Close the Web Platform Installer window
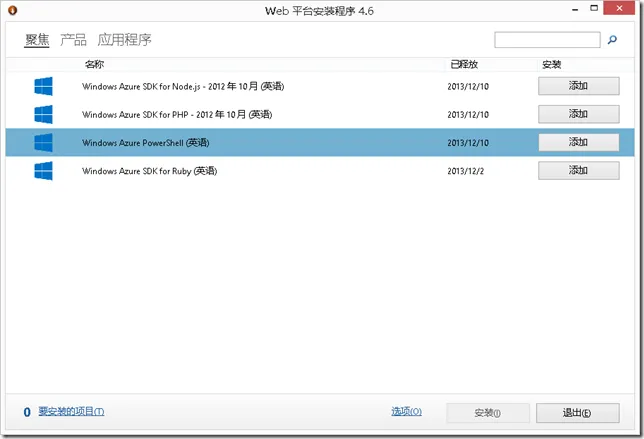This screenshot has width=644, height=439. (x=619, y=8)
